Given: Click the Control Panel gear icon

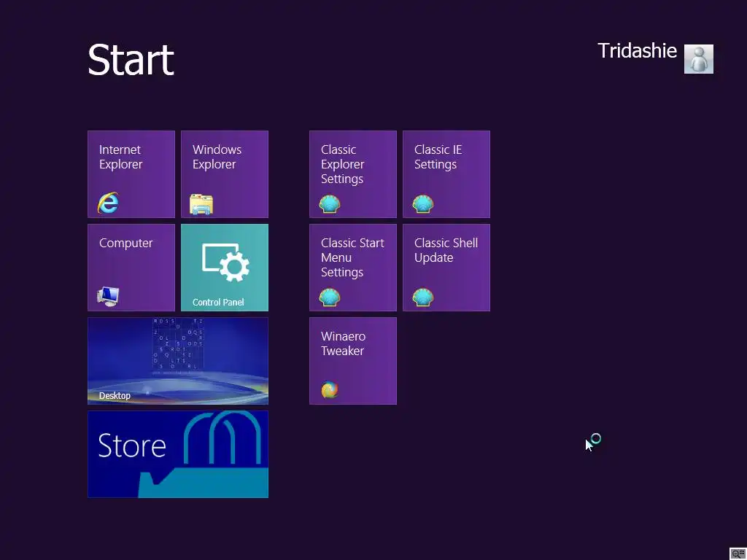Looking at the screenshot, I should 226,262.
